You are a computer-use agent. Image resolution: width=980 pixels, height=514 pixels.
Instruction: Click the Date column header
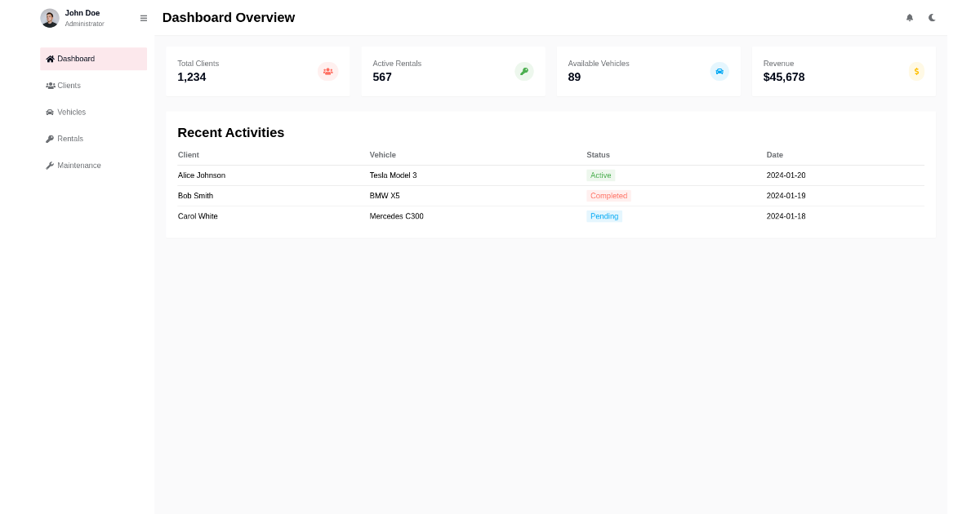pyautogui.click(x=774, y=155)
